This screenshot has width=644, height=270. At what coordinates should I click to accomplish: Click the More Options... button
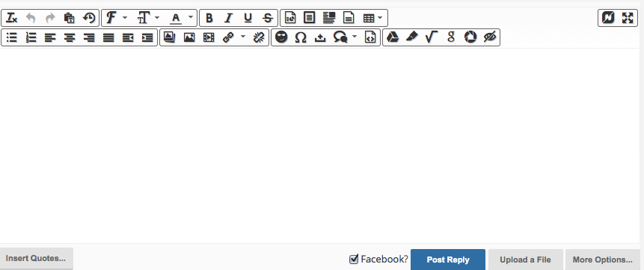(x=603, y=260)
